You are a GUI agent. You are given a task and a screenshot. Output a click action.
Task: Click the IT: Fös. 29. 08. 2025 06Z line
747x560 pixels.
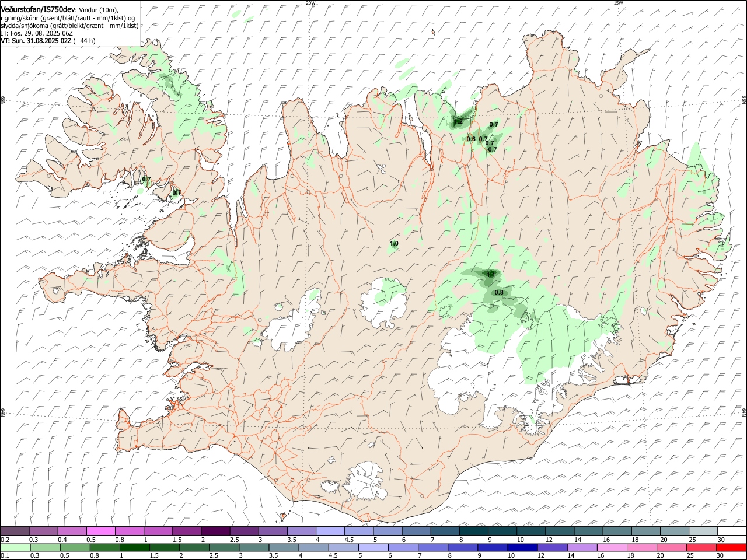coord(37,33)
